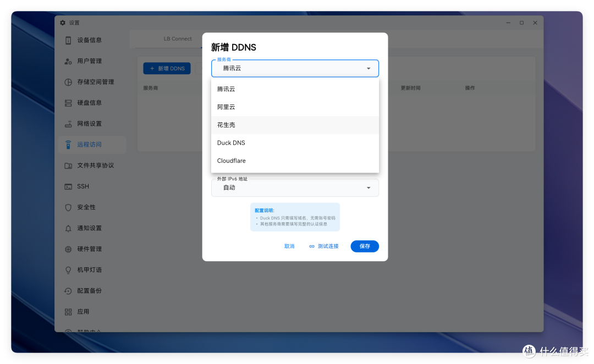Go to 通知设置 section

[x=92, y=228]
